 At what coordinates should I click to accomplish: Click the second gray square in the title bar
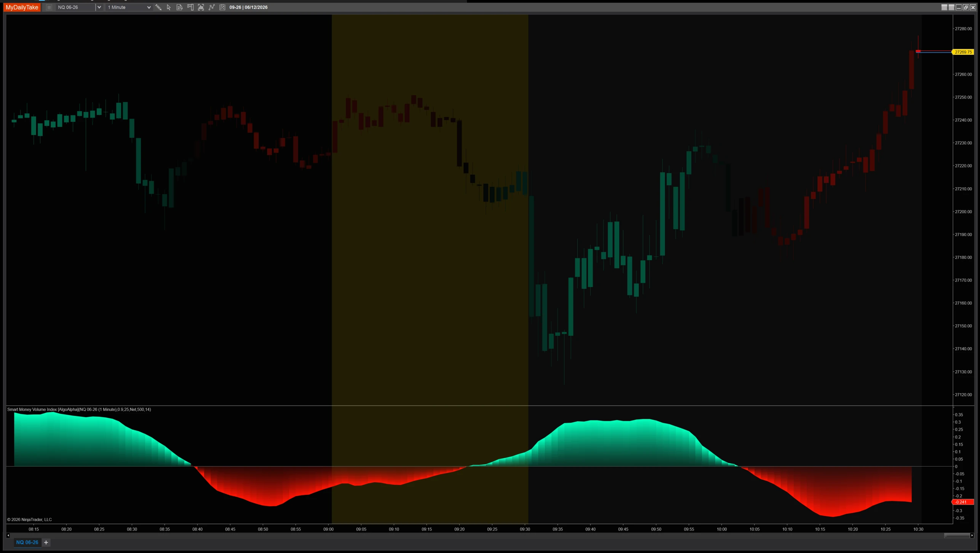tap(951, 7)
